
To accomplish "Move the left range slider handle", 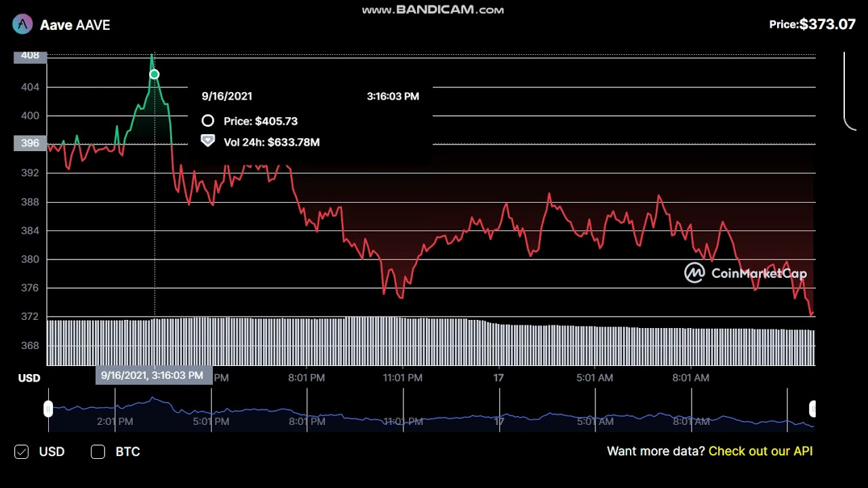I will point(48,409).
